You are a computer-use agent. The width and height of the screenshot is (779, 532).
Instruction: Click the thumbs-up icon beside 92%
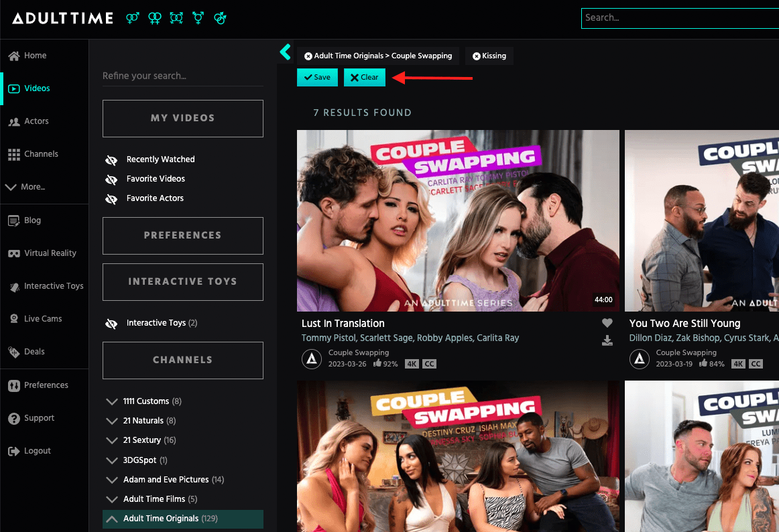[377, 363]
